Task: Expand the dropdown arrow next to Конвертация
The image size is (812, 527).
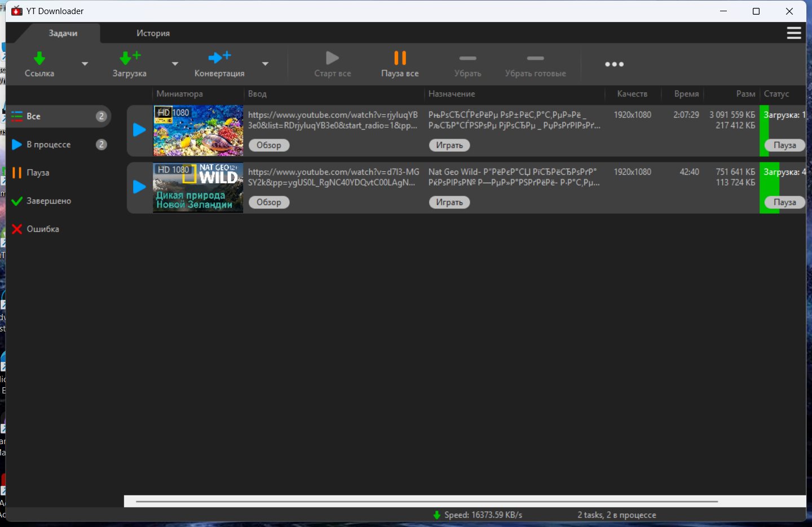Action: pos(265,64)
